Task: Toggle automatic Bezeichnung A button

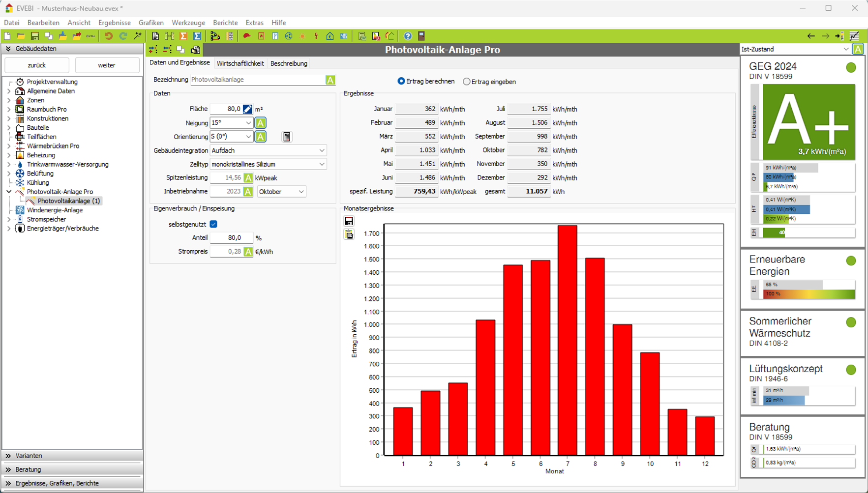Action: click(330, 80)
